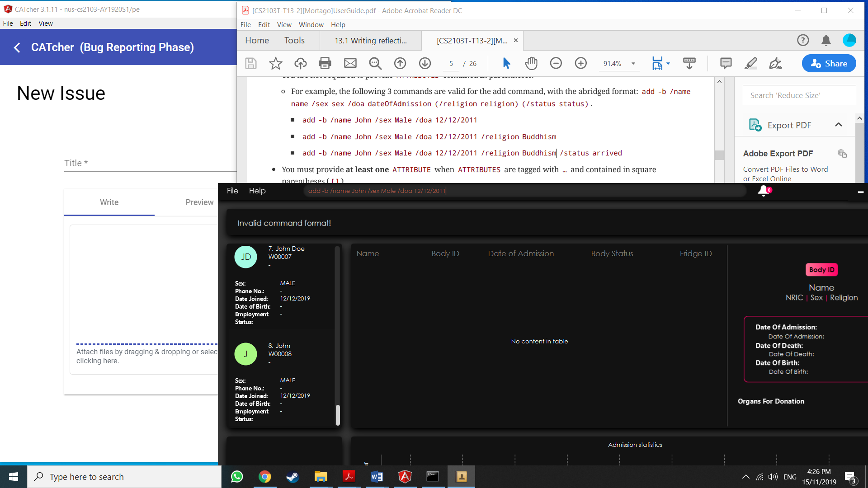The height and width of the screenshot is (488, 868).
Task: Click the zoom in plus icon
Action: pos(580,63)
